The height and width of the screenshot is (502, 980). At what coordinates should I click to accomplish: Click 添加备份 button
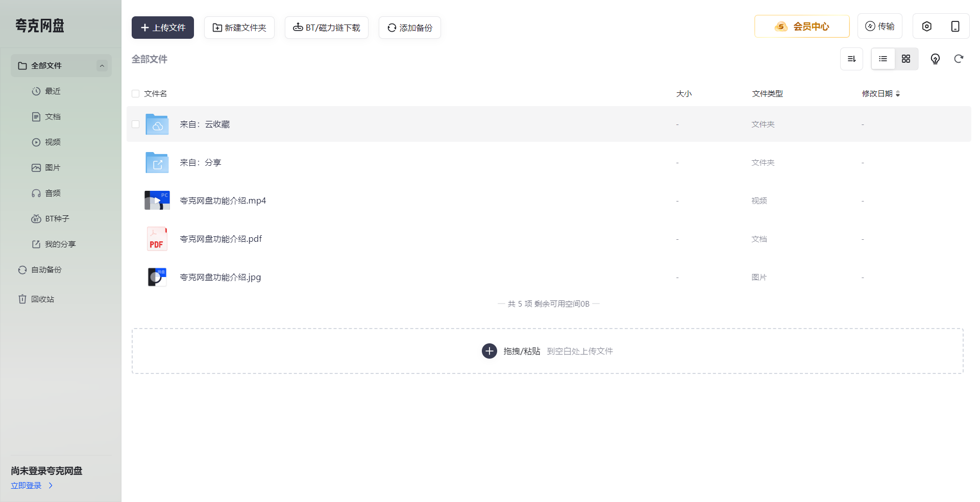(x=410, y=28)
